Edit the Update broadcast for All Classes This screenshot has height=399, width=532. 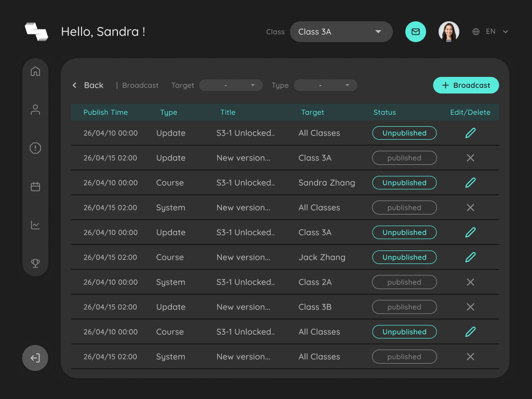470,133
